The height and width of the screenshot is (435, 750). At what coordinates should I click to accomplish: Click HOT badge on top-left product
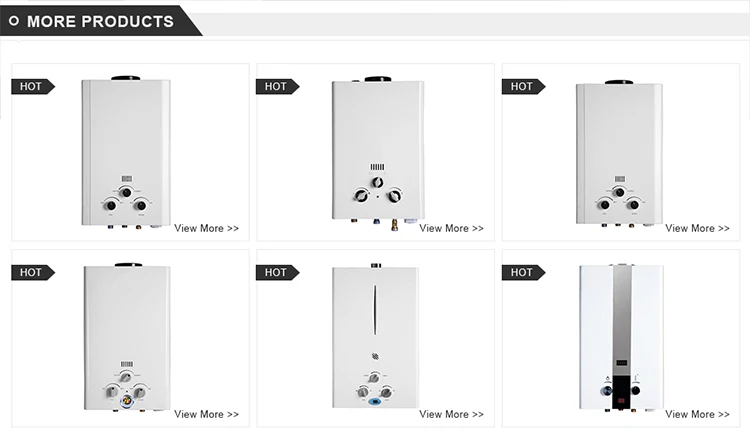coord(31,86)
